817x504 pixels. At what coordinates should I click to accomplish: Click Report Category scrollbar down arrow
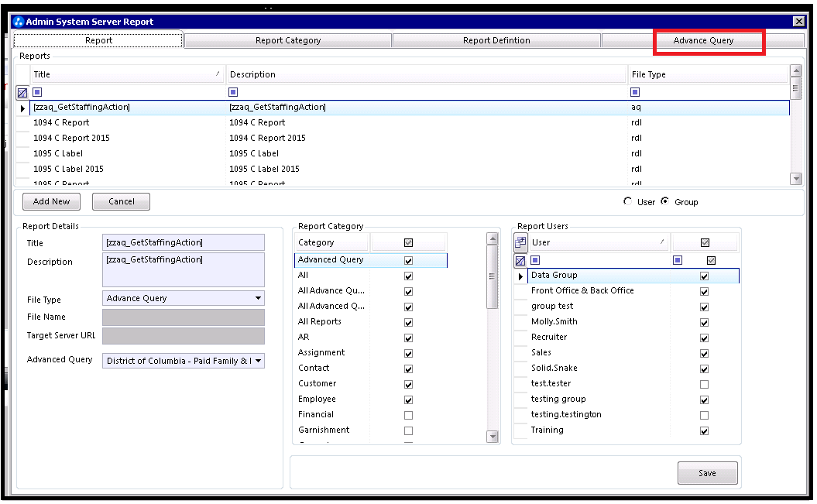(492, 437)
